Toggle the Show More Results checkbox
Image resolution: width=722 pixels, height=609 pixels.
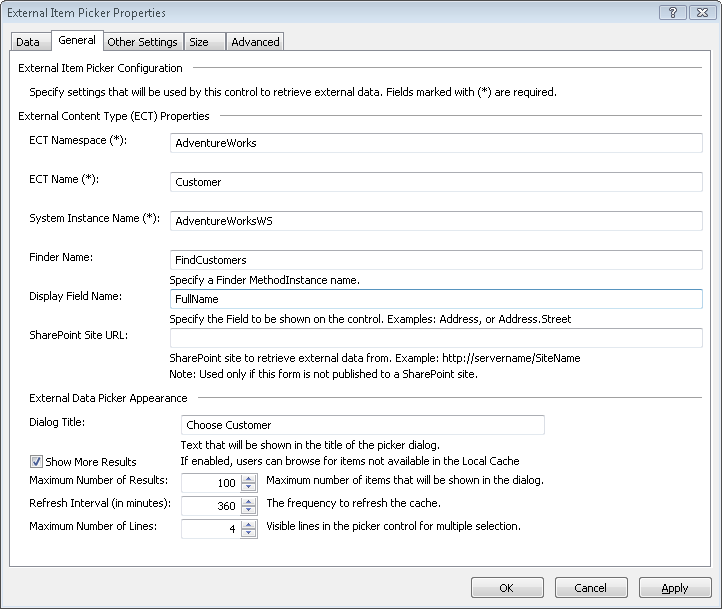(36, 461)
